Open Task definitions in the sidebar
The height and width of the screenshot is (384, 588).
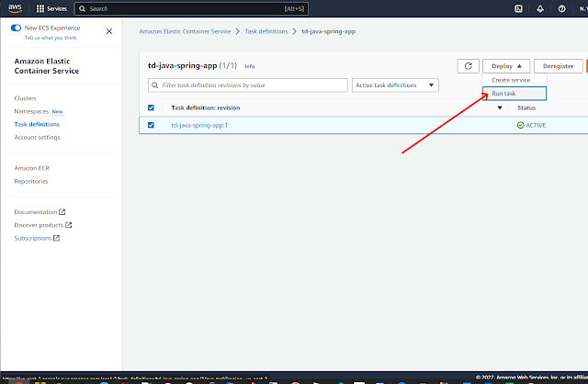coord(37,124)
